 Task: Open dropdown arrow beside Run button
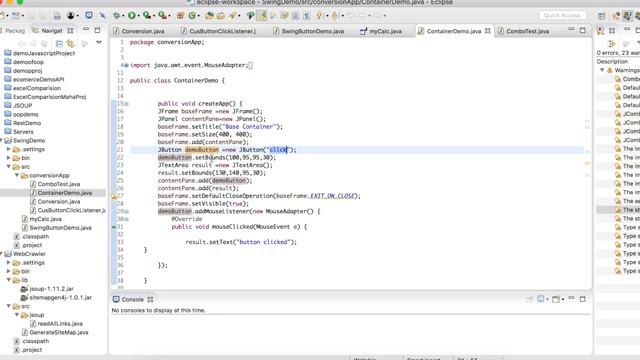[139, 16]
